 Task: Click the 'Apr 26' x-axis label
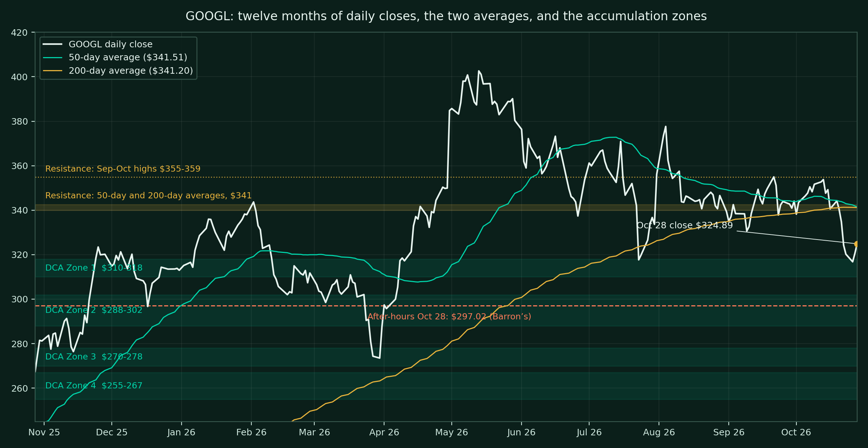384,432
